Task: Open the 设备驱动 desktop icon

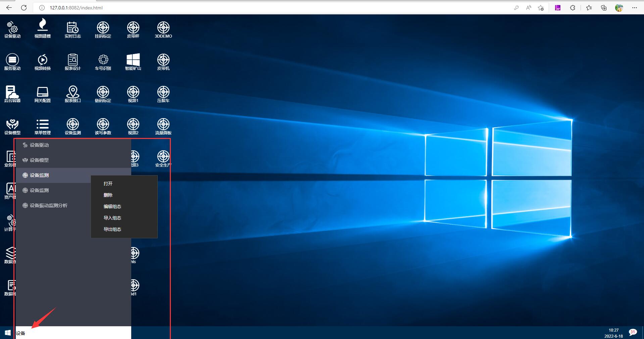Action: 12,30
